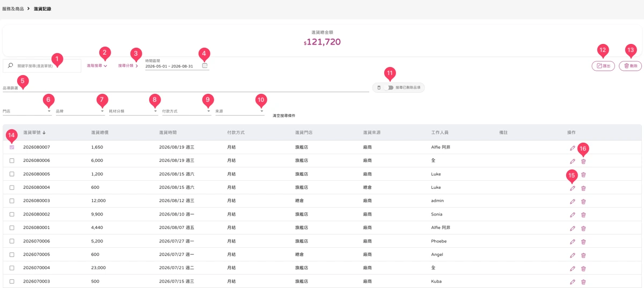Edit Sonia's order 2026080002
644x288 pixels.
click(x=573, y=215)
